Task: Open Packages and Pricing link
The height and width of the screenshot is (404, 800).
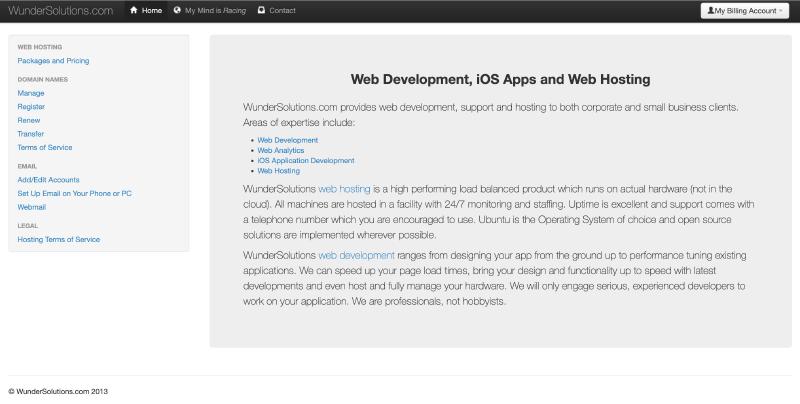Action: click(53, 60)
